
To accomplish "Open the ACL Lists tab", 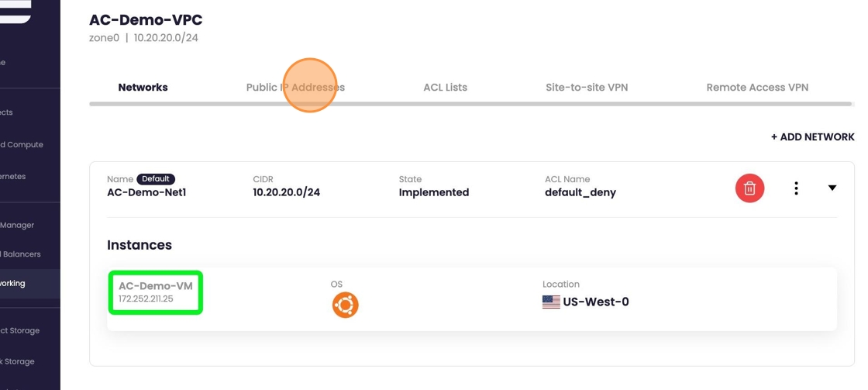I will click(445, 88).
